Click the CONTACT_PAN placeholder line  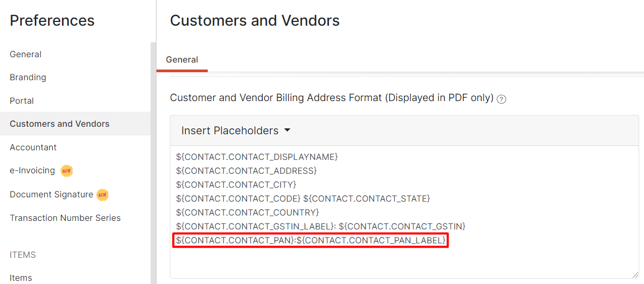[310, 241]
